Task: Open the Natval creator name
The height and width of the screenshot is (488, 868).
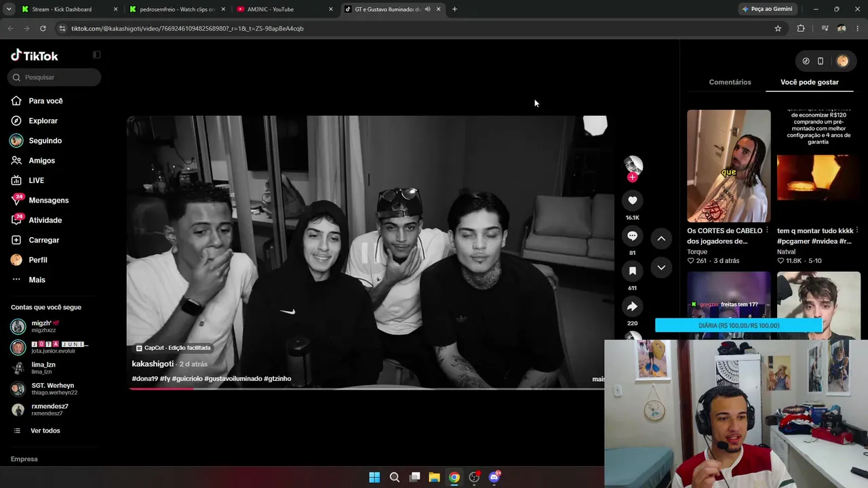Action: point(787,251)
